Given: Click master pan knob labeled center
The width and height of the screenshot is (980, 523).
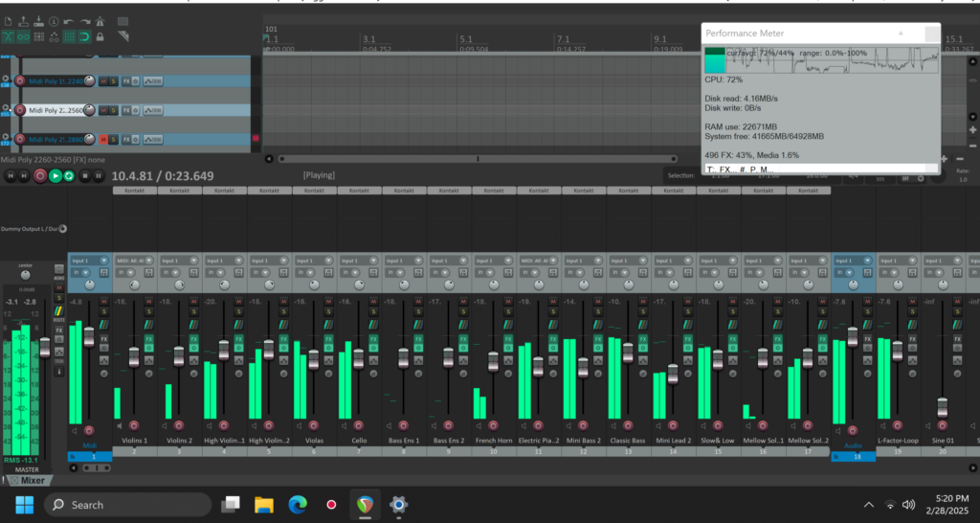Looking at the screenshot, I should pyautogui.click(x=25, y=275).
